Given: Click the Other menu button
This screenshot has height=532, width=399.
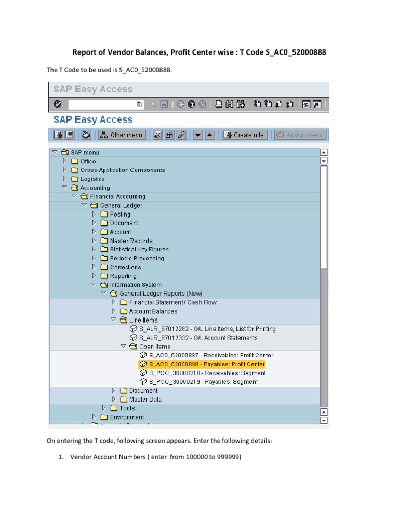Looking at the screenshot, I should click(x=122, y=135).
